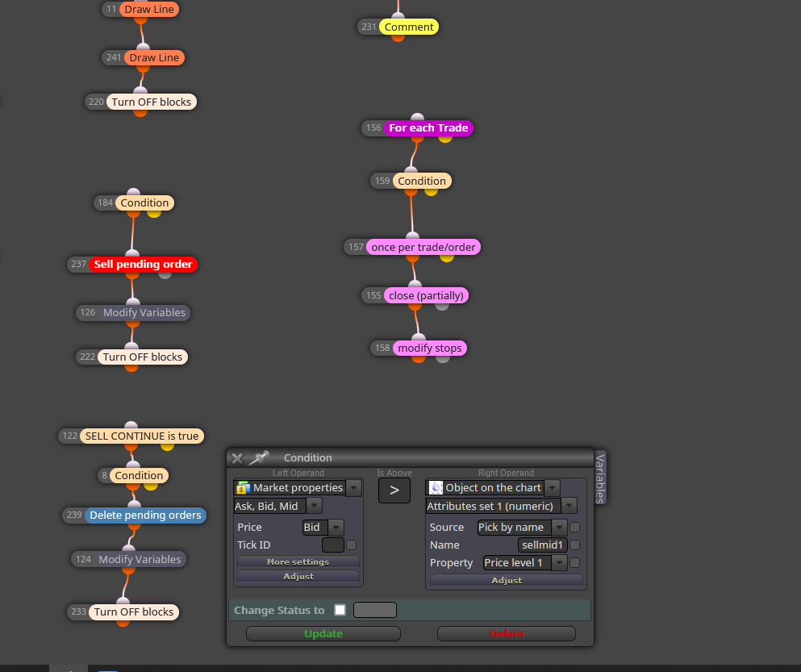Open the Property Price level 1 dropdown
The height and width of the screenshot is (672, 801).
[x=559, y=562]
